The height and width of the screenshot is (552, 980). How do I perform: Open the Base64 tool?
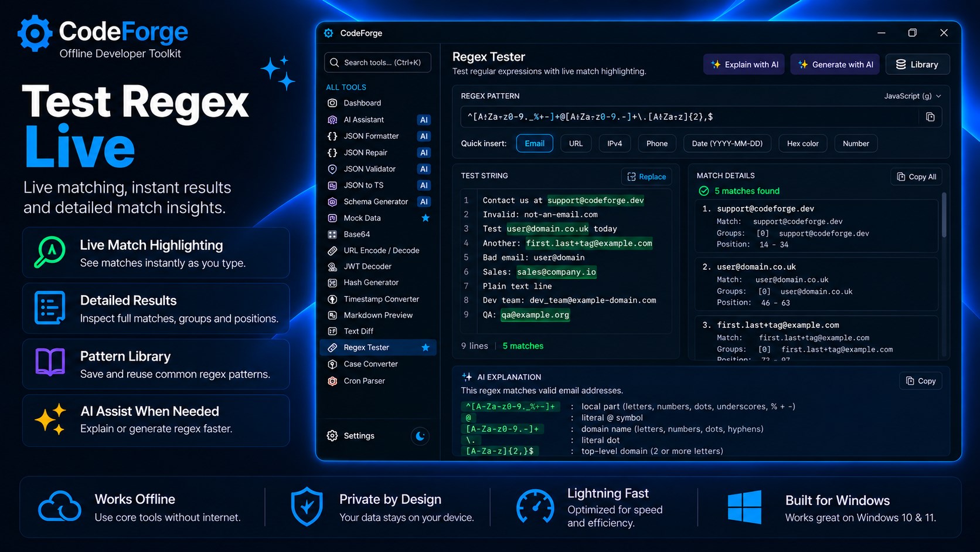point(378,234)
